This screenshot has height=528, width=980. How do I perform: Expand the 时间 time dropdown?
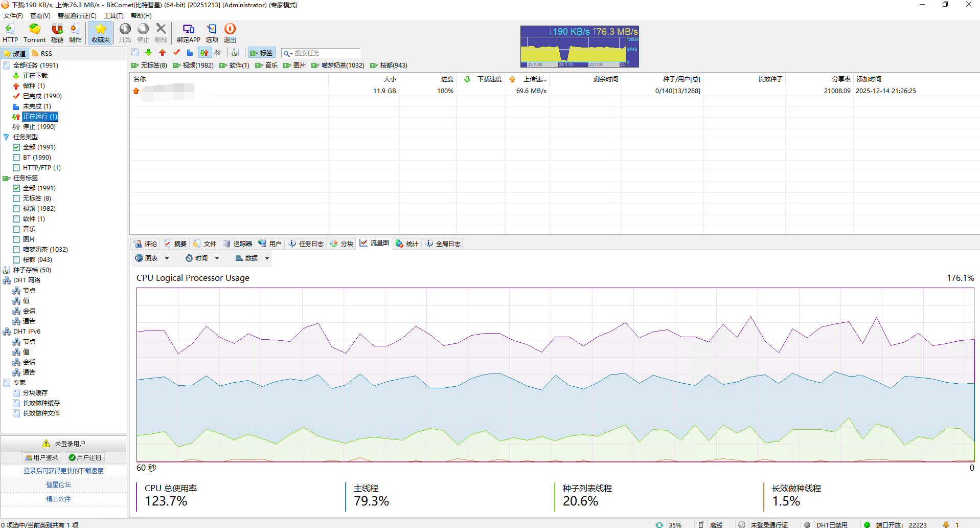click(x=202, y=258)
